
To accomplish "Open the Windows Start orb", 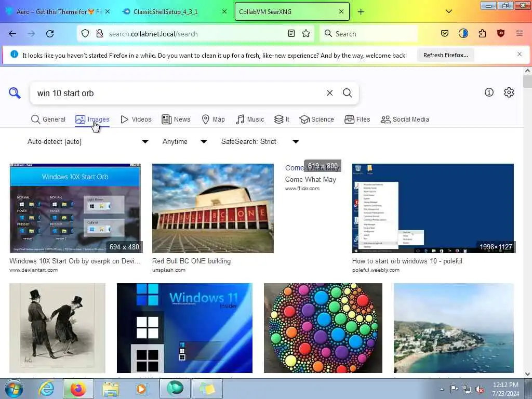I will coord(14,389).
